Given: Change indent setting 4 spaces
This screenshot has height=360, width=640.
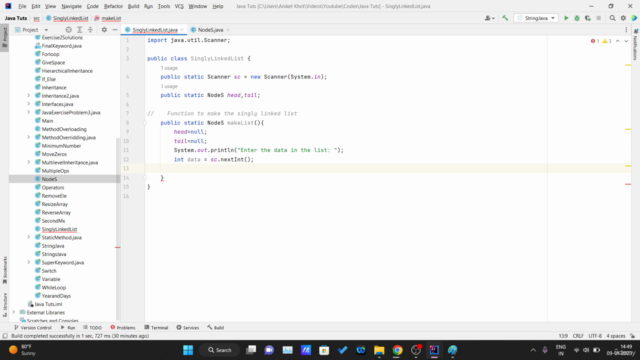Looking at the screenshot, I should coord(616,336).
